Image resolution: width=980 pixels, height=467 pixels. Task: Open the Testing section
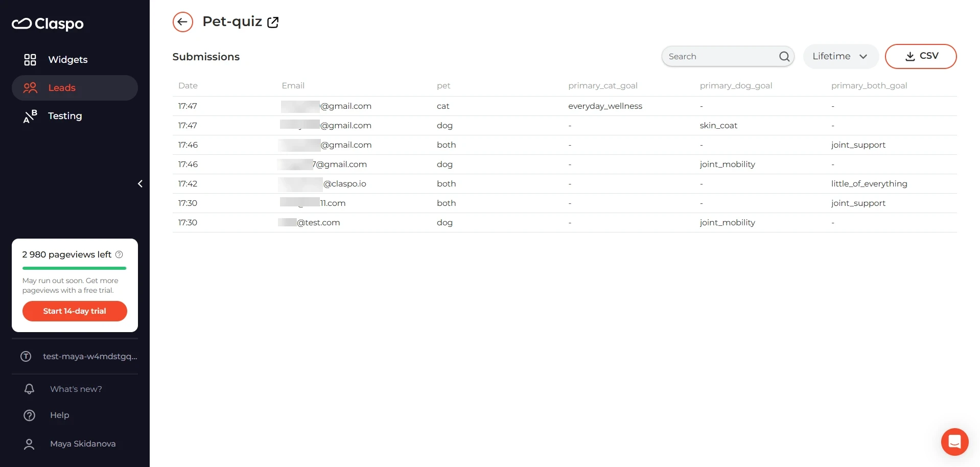tap(75, 116)
